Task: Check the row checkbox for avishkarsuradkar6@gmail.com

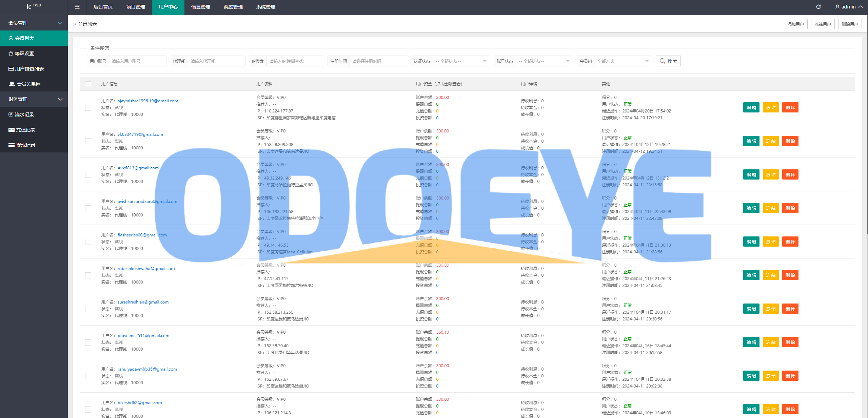Action: pyautogui.click(x=88, y=208)
